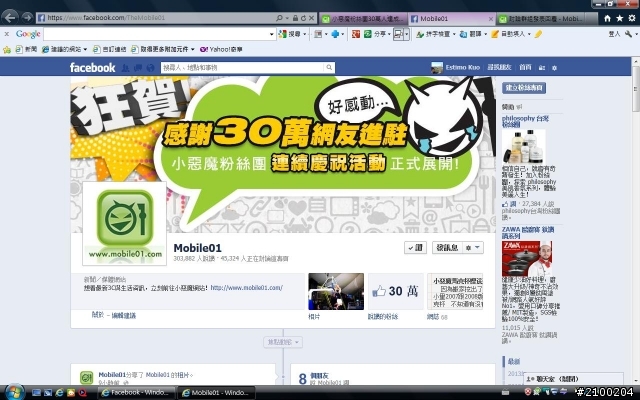Viewport: 640px width, 400px height.
Task: Click the liked checkmark 讚 button on Mobile01 page
Action: [x=415, y=247]
